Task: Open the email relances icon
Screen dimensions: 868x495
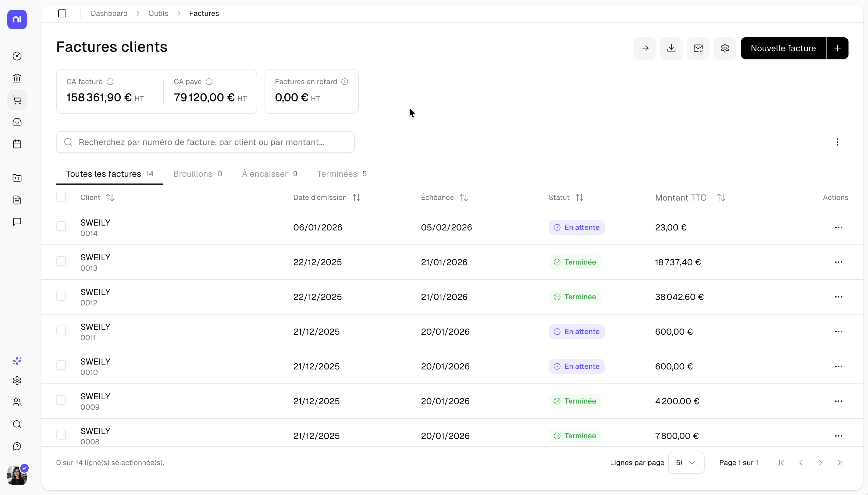Action: pyautogui.click(x=698, y=48)
